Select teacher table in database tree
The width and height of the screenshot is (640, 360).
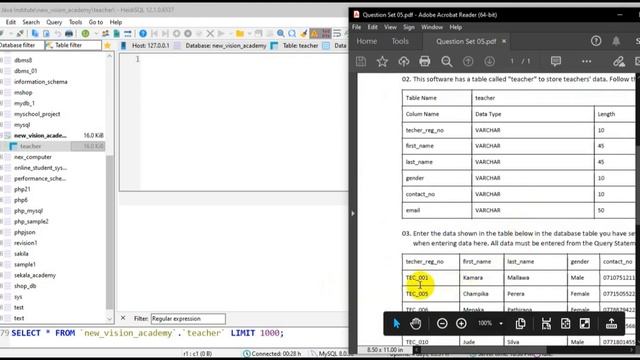tap(30, 146)
